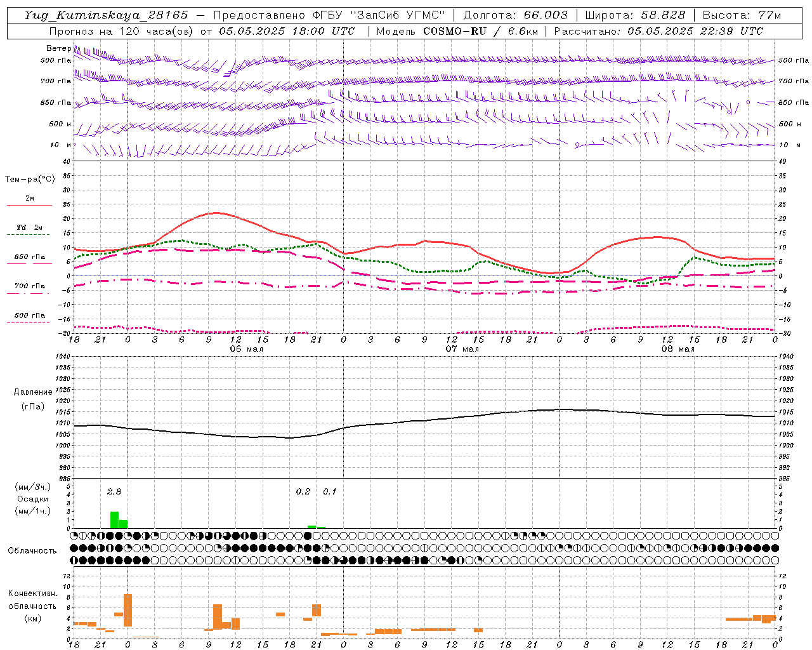This screenshot has width=812, height=650.
Task: Click the 06 мая date label
Action: point(246,349)
